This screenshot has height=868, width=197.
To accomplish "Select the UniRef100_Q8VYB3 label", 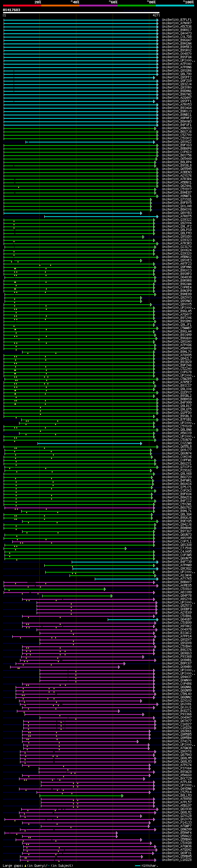I will click(176, 213).
